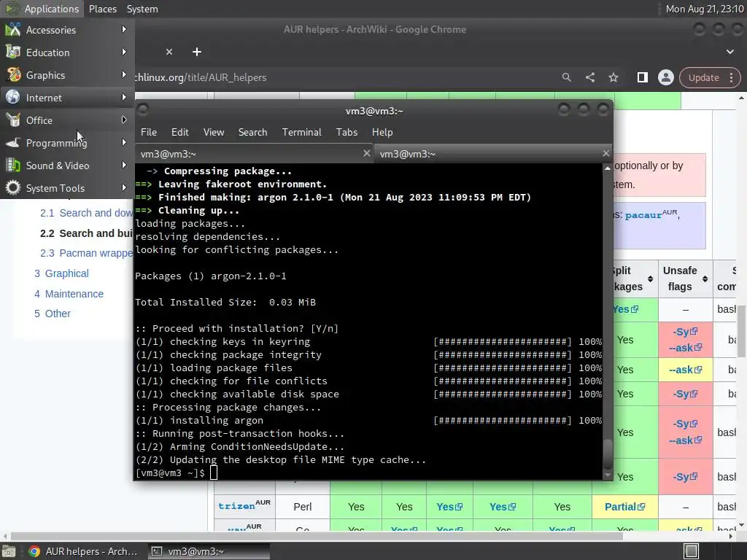Toggle Chrome side panel icon

[x=642, y=77]
